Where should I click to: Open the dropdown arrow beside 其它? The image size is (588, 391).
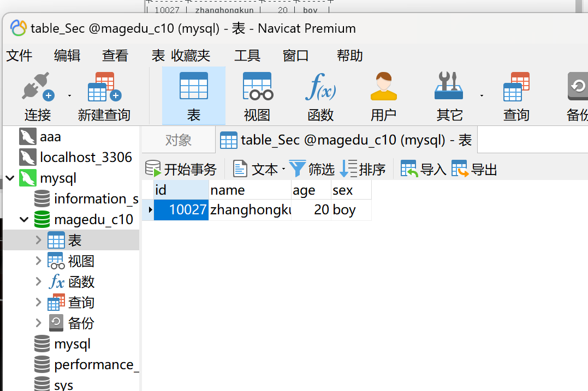pos(482,96)
